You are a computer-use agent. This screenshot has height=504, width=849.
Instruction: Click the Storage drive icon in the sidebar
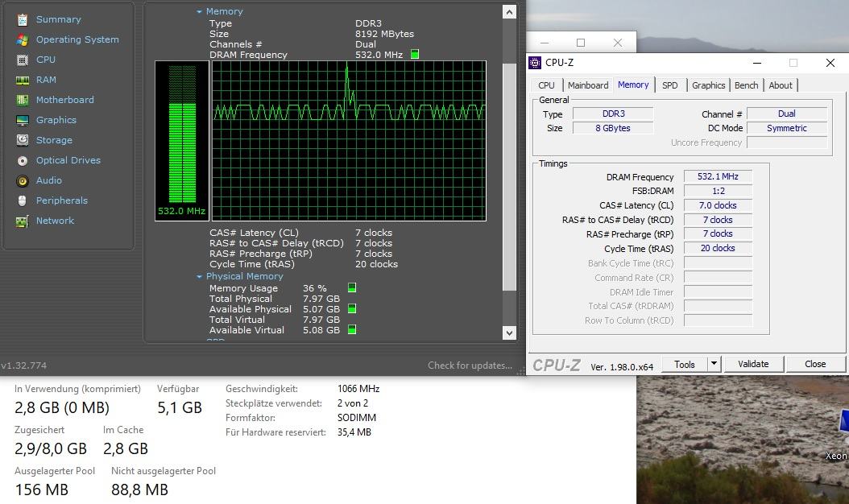pyautogui.click(x=23, y=140)
